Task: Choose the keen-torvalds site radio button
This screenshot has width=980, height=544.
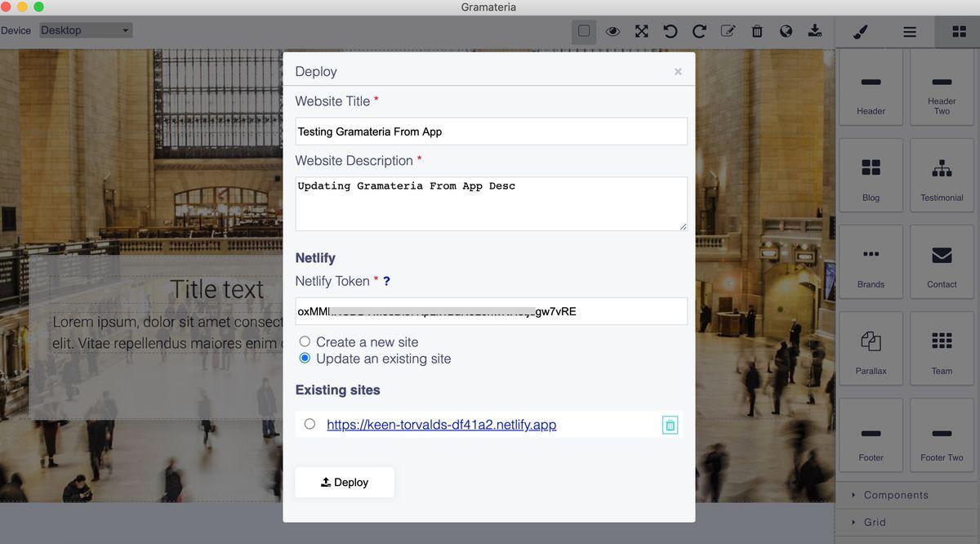Action: [x=310, y=424]
